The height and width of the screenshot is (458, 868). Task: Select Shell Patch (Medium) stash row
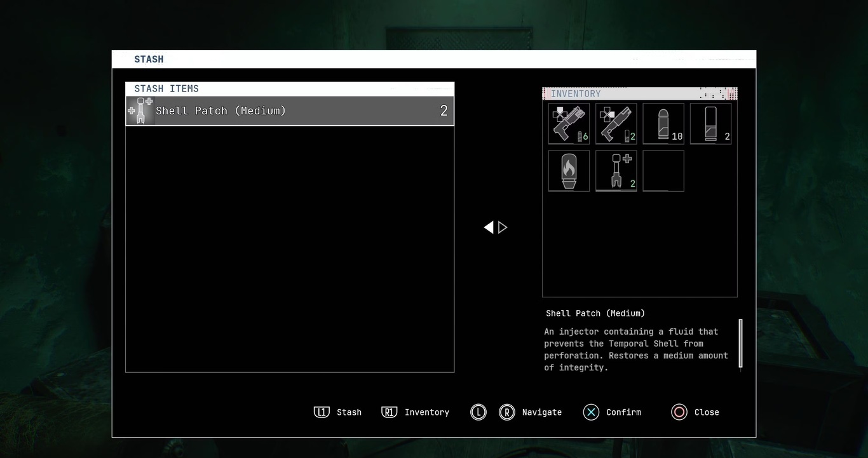click(x=290, y=111)
